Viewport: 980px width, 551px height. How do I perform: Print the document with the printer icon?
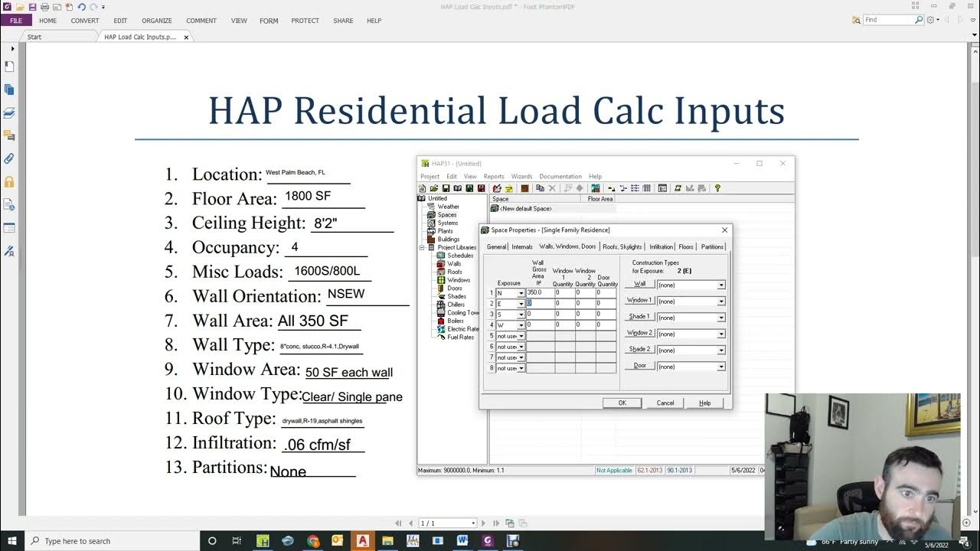[45, 7]
